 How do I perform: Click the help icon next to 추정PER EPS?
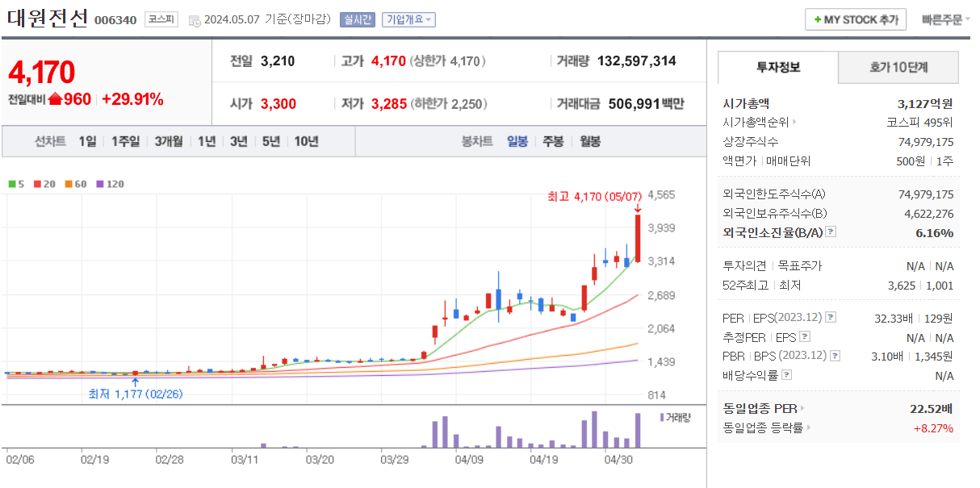pyautogui.click(x=805, y=337)
